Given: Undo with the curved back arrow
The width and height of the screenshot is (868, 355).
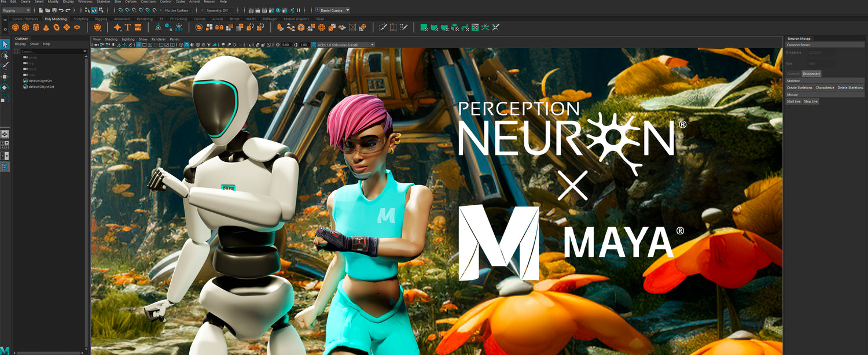Looking at the screenshot, I should pos(61,10).
